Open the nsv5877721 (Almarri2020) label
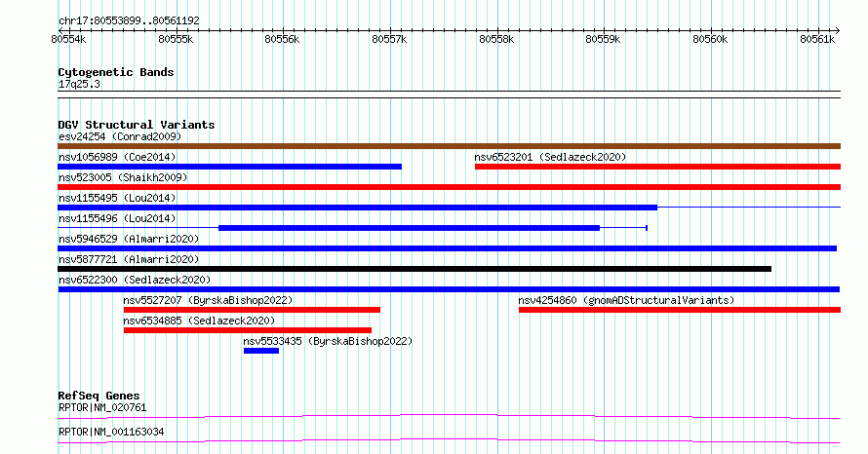The height and width of the screenshot is (454, 868). point(129,259)
